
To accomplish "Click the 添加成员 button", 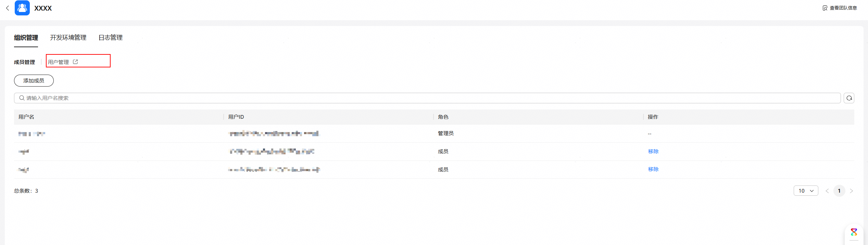I will (34, 81).
